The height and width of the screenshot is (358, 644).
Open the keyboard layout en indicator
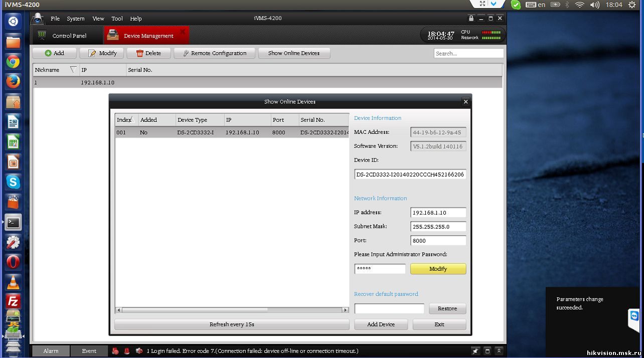535,5
